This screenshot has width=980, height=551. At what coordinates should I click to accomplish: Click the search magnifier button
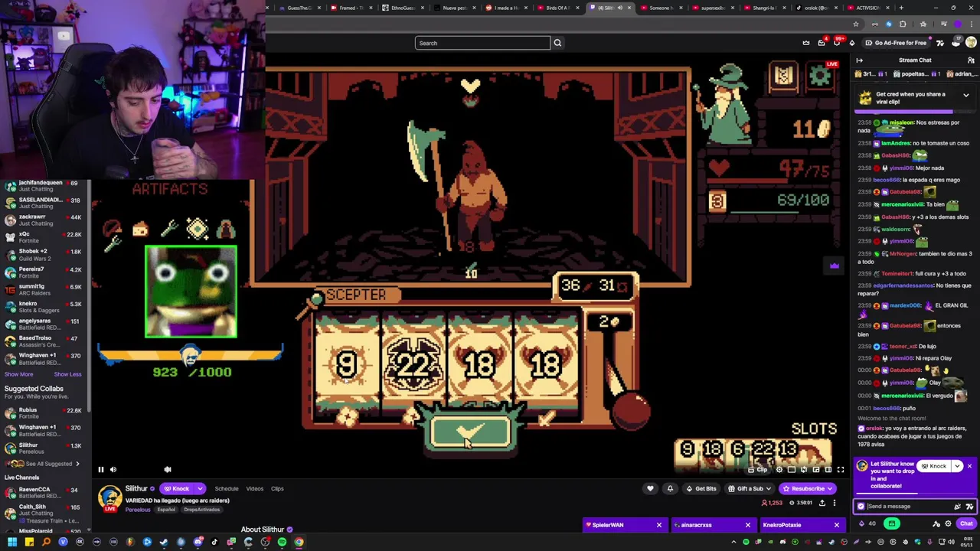557,43
